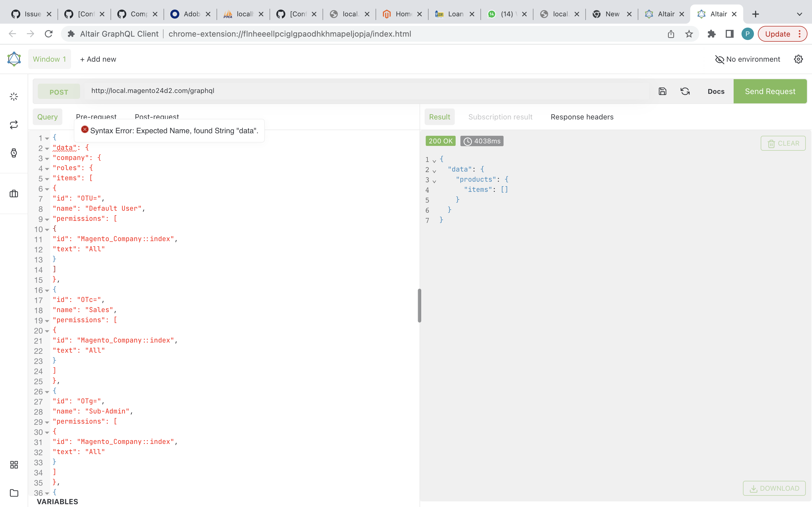Image resolution: width=812 pixels, height=507 pixels.
Task: Open the loading spinner sidebar icon
Action: (14, 97)
